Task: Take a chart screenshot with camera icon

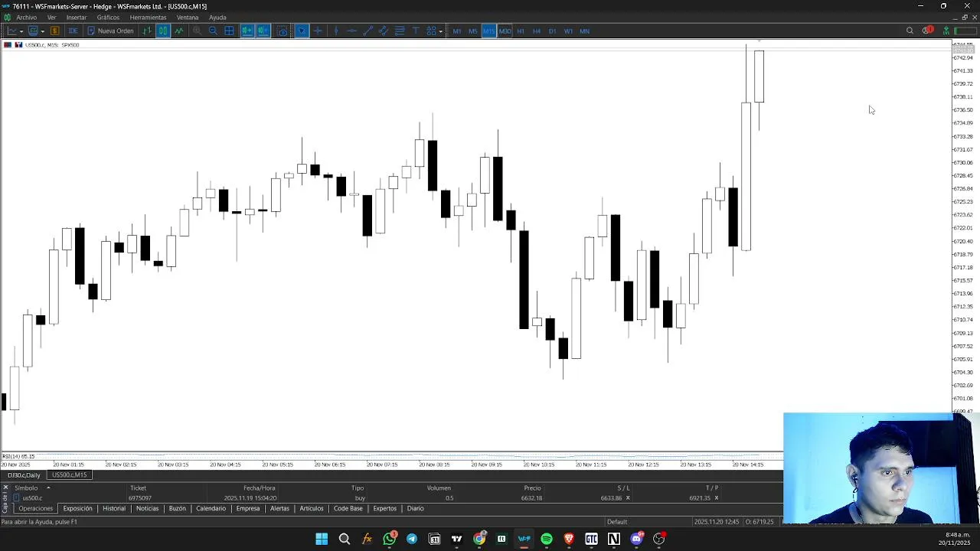Action: [x=283, y=31]
